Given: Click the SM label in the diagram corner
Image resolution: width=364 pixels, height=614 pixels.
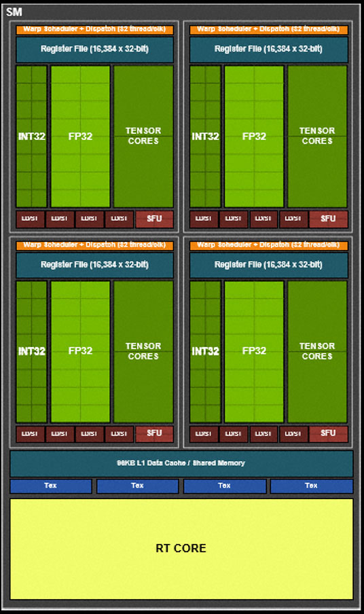Looking at the screenshot, I should click(x=14, y=12).
